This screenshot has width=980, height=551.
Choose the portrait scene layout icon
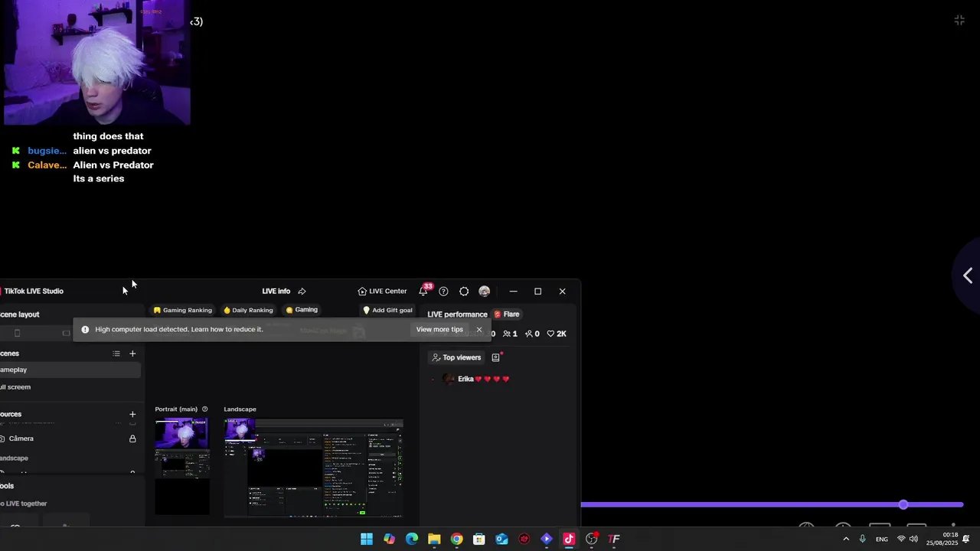pos(17,333)
